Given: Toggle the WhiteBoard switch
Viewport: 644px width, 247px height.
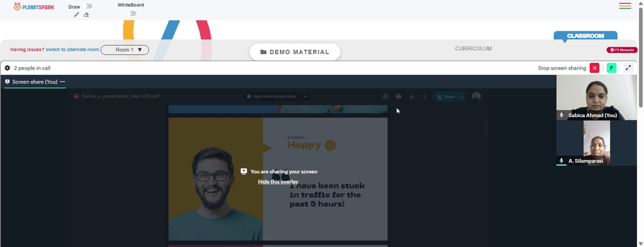Looking at the screenshot, I should pos(131,13).
